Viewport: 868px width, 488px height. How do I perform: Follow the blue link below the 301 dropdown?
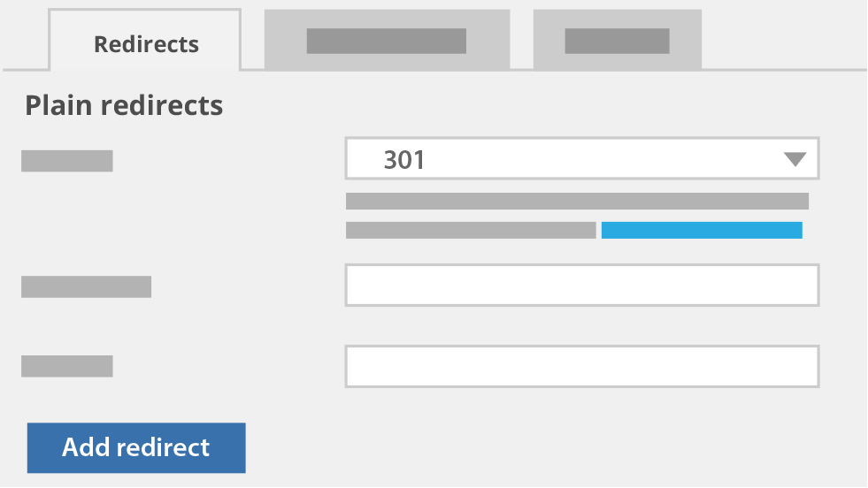click(x=702, y=230)
